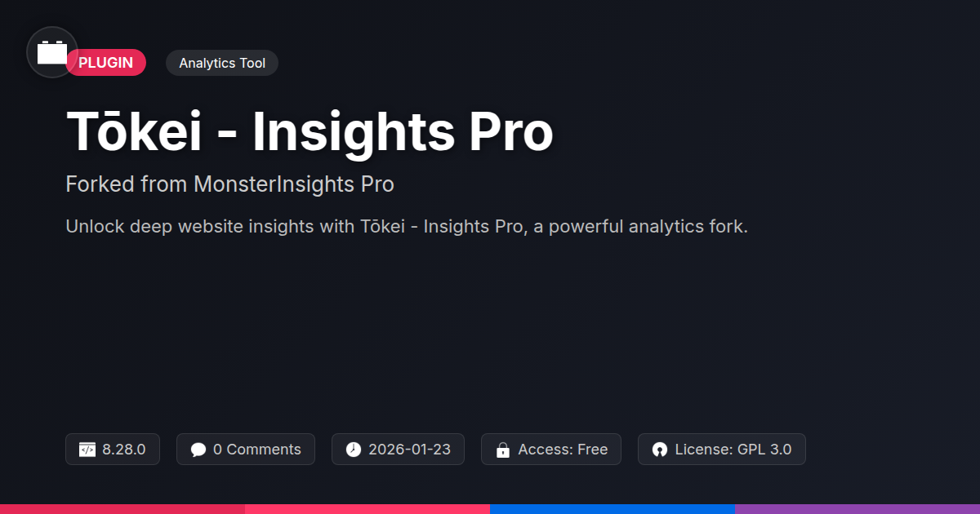This screenshot has width=980, height=514.
Task: Click the Tōkei - Insights Pro title
Action: coord(310,131)
